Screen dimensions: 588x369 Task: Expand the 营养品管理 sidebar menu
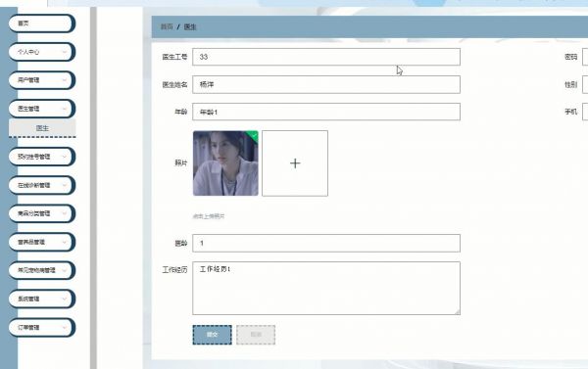pos(41,242)
